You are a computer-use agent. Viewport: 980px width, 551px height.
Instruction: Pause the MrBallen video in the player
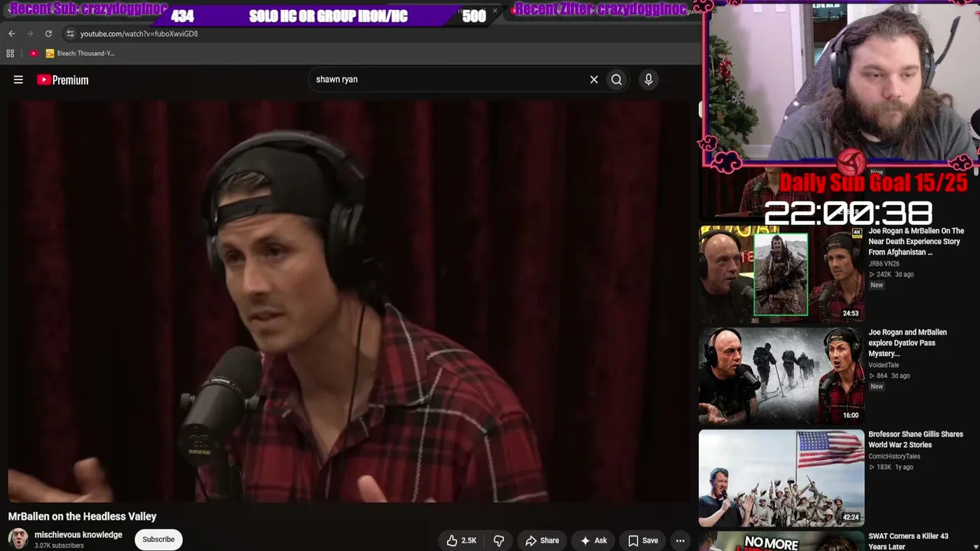point(349,302)
